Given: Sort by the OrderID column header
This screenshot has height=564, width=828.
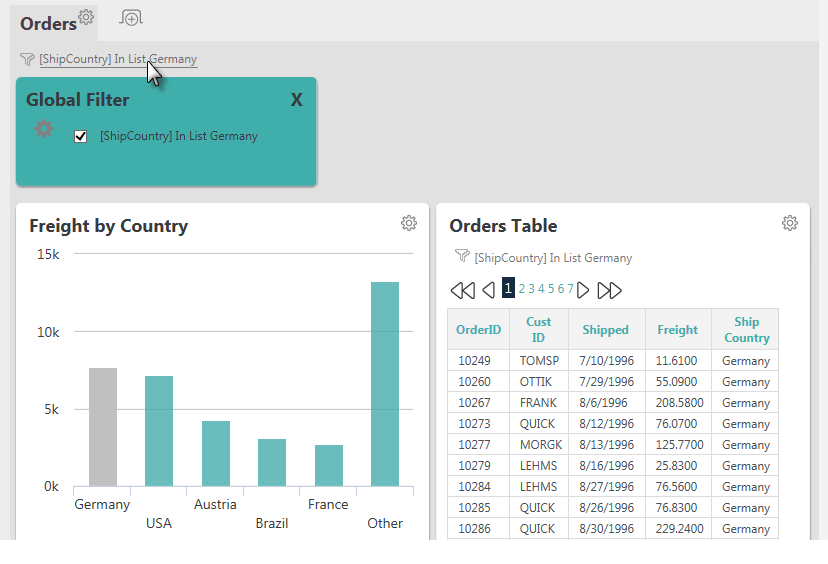Looking at the screenshot, I should (478, 330).
